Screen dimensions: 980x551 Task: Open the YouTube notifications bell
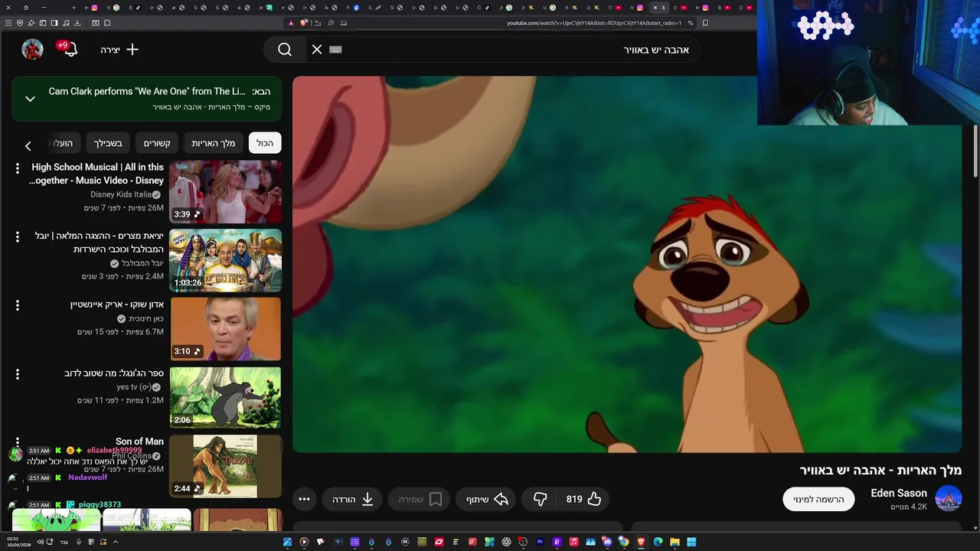pos(70,50)
